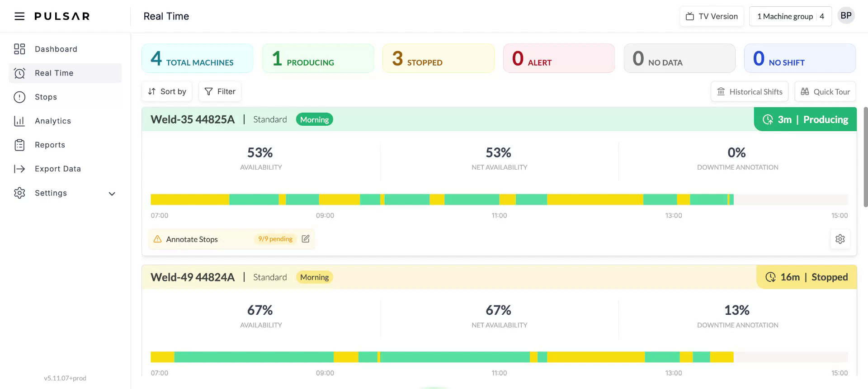Click the Reports clipboard icon
This screenshot has width=868, height=389.
19,145
